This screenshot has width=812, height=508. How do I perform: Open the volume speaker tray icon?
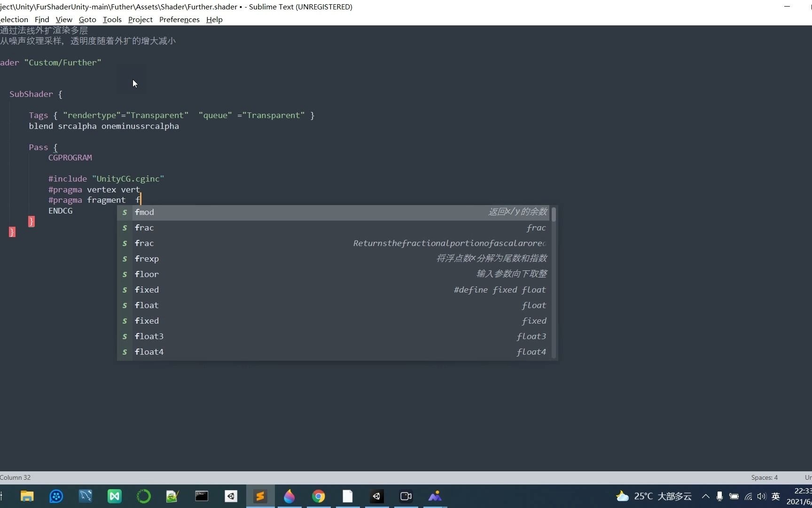(x=762, y=496)
